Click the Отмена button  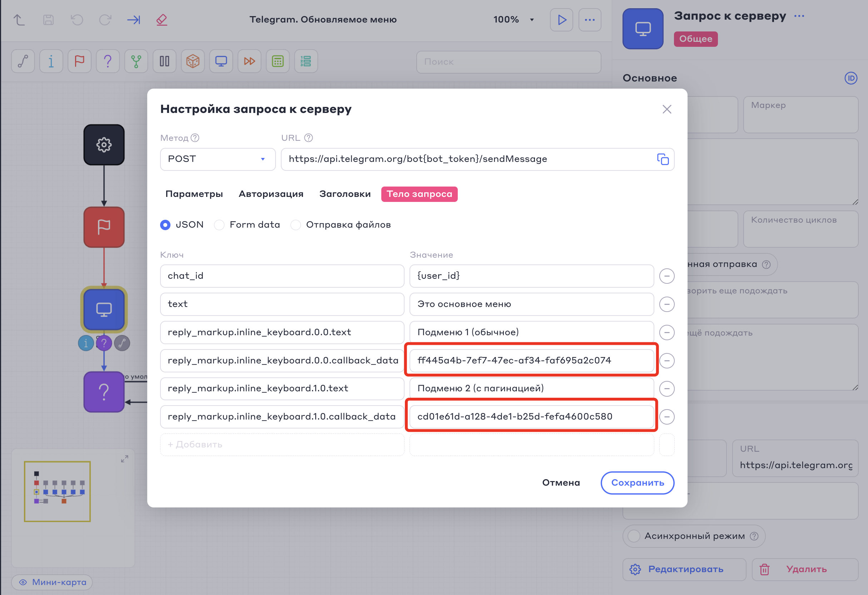pos(561,483)
